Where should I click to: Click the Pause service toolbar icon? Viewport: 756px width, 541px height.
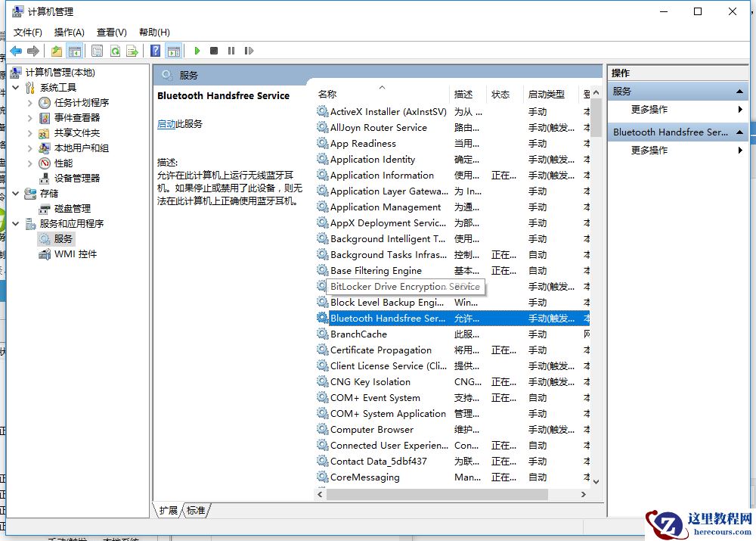[x=231, y=51]
